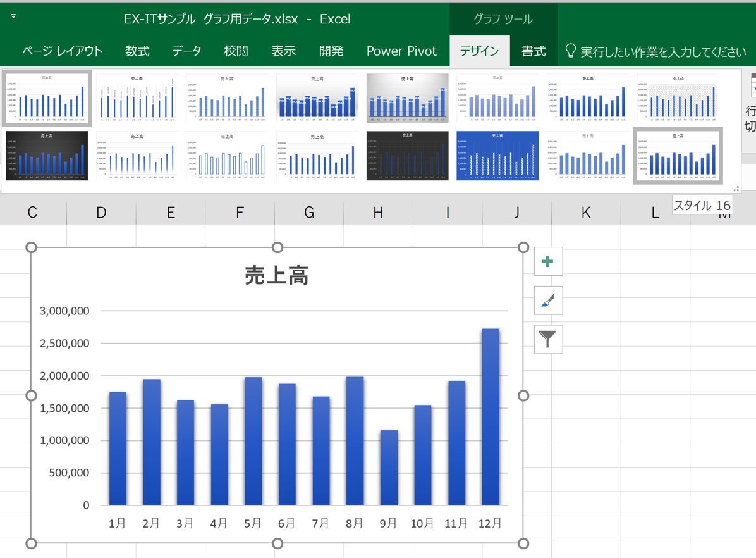Click the 500,000 vertical axis label
Viewport: 756px width, 558px height.
point(69,473)
